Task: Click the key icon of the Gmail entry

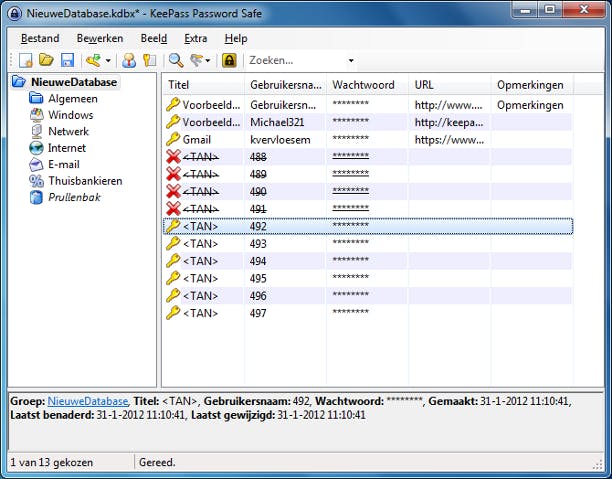Action: tap(173, 139)
